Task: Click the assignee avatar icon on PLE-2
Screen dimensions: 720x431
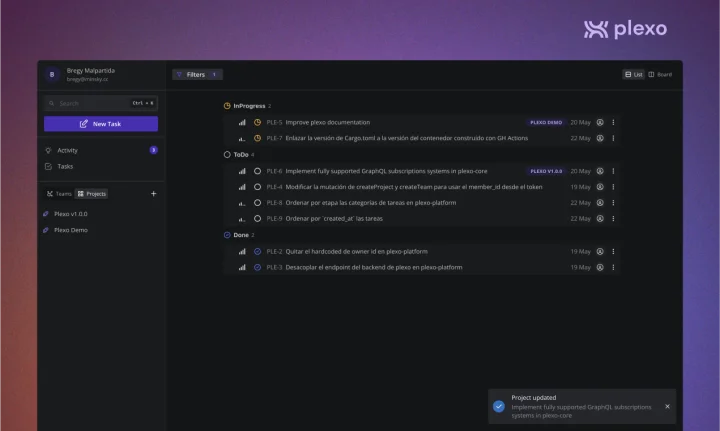Action: click(x=600, y=252)
